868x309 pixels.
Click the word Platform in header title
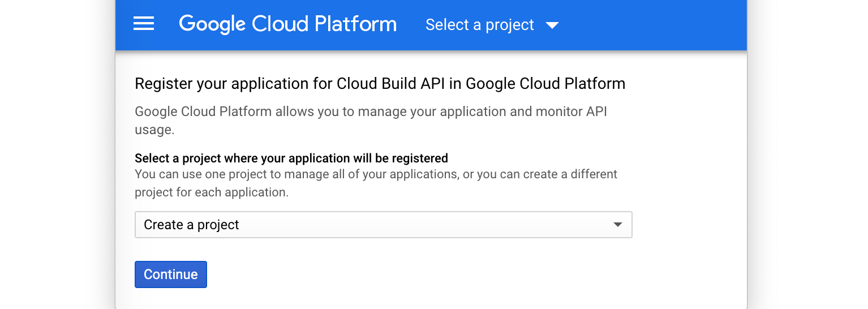coord(355,24)
